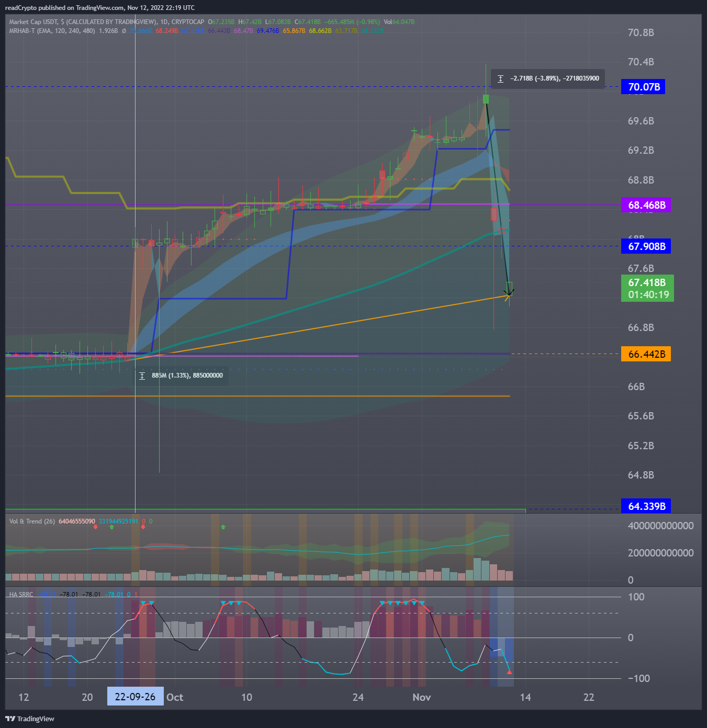
Task: Select the 67.908B blue price label
Action: pyautogui.click(x=646, y=246)
